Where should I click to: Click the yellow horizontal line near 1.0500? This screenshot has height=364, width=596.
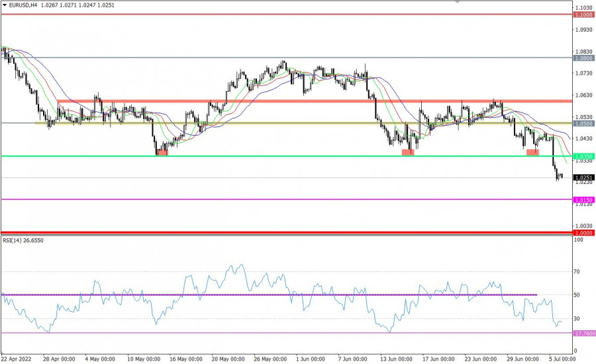pos(265,123)
